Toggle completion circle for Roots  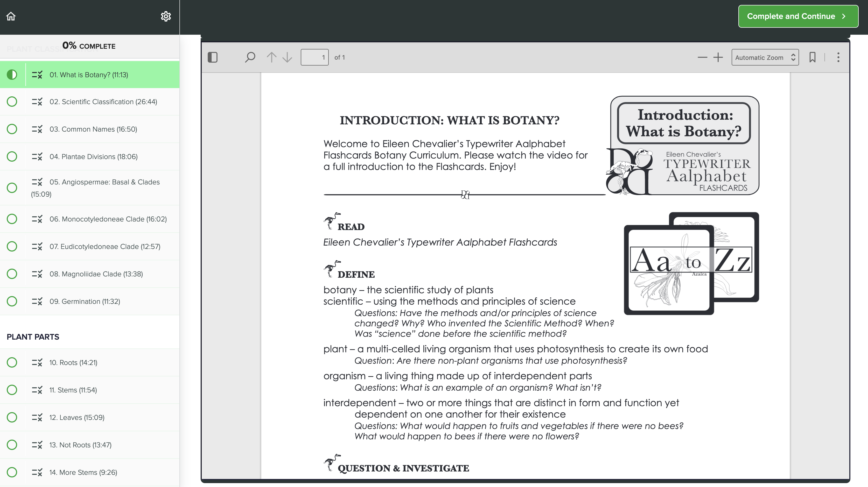[x=12, y=362]
